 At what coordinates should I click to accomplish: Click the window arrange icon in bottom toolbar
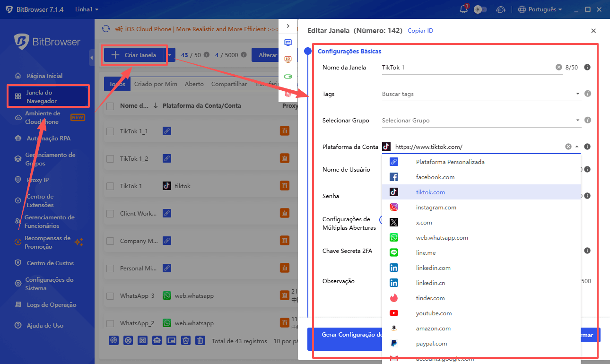[x=171, y=340]
